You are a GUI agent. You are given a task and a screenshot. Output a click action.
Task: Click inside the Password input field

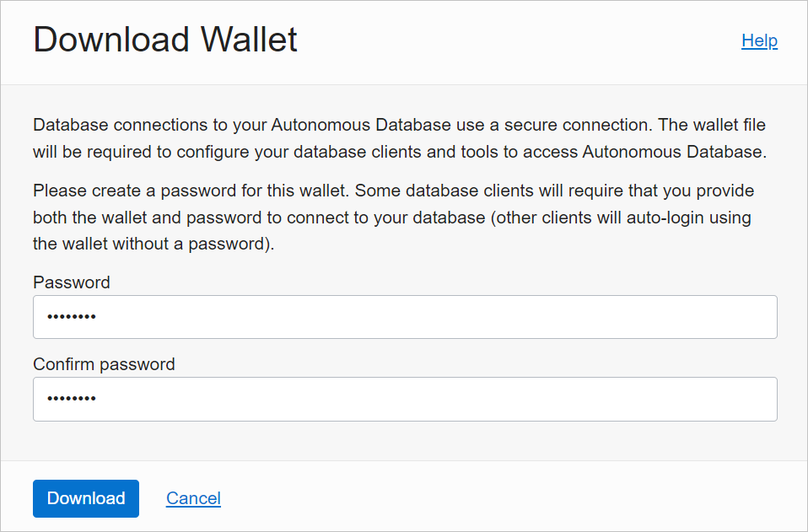[405, 316]
